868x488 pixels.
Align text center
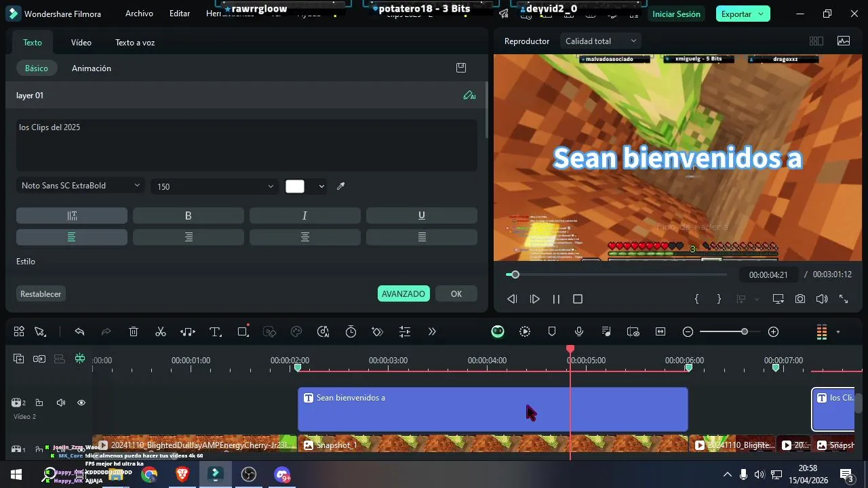[x=189, y=237]
